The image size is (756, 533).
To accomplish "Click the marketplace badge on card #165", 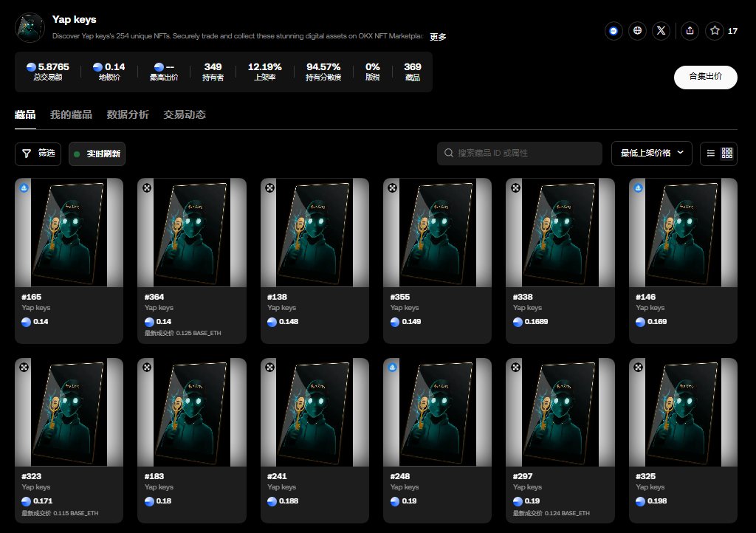I will click(24, 188).
